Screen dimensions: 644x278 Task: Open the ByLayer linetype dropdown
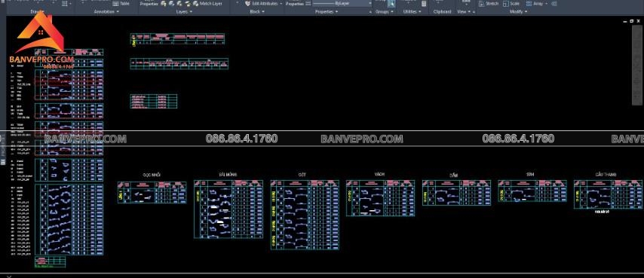pos(342,3)
